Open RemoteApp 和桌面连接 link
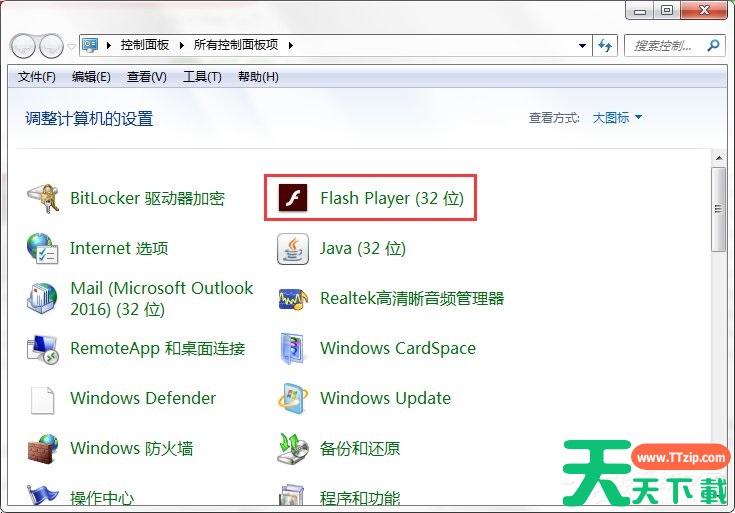Viewport: 735px width, 513px height. (x=158, y=348)
